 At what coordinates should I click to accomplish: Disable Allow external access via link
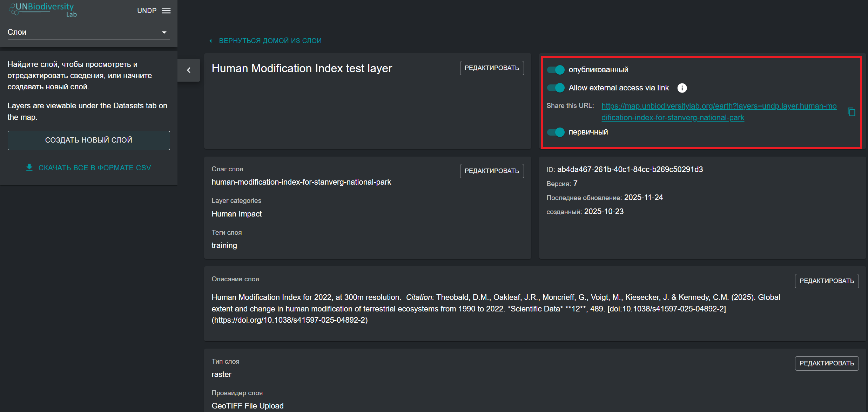pyautogui.click(x=556, y=88)
